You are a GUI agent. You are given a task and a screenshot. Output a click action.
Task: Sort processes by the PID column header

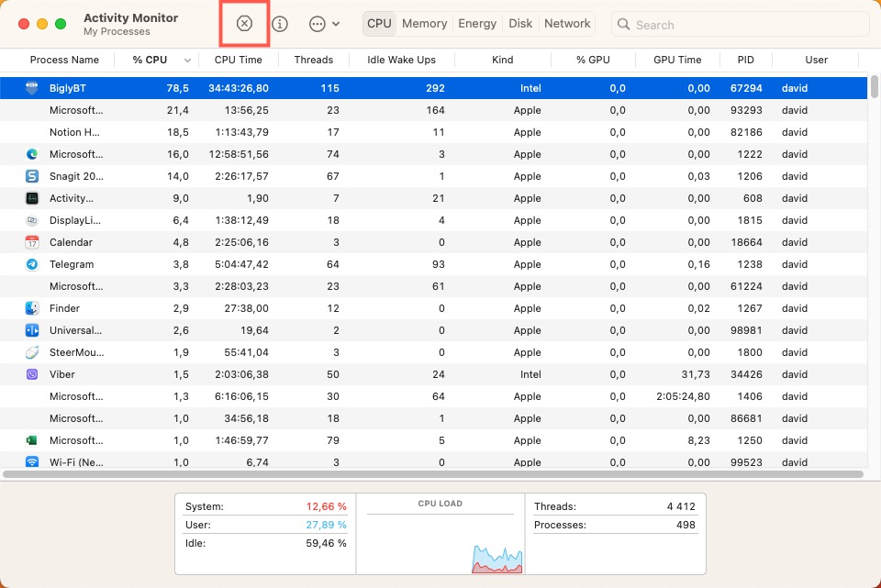point(746,60)
